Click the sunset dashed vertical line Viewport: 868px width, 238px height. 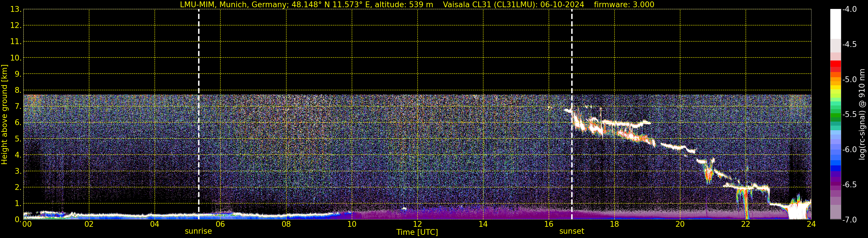point(572,114)
